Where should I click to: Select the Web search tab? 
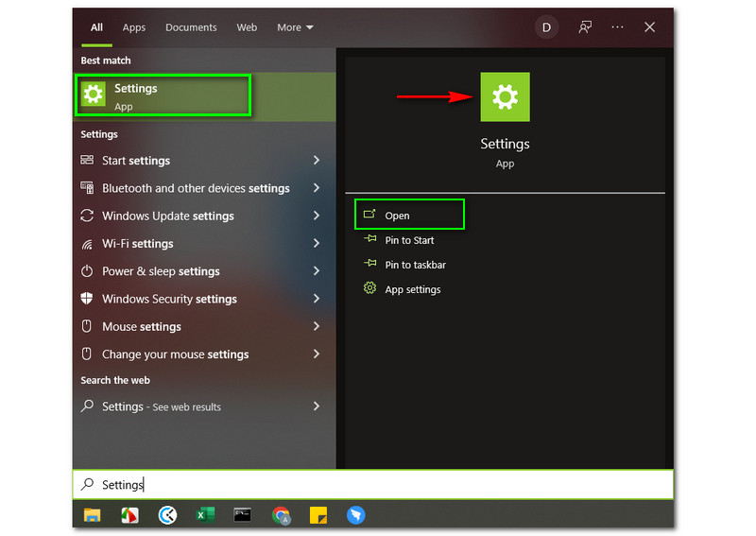247,27
